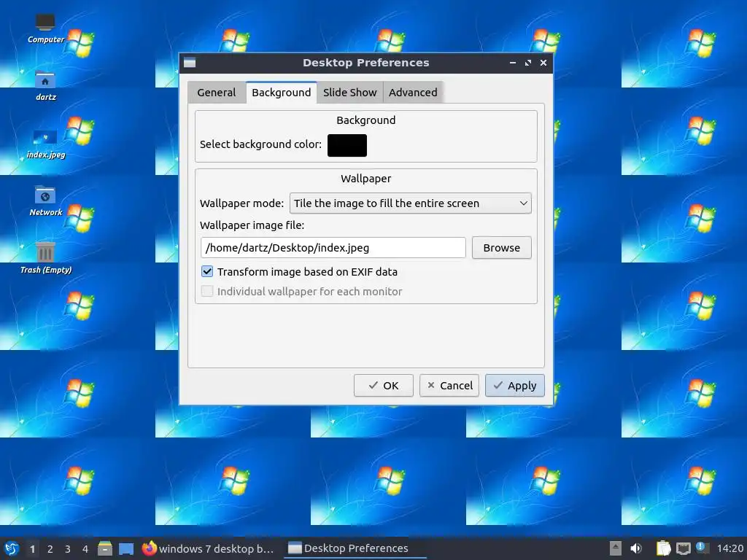This screenshot has width=747, height=560.
Task: Minimize the Desktop Preferences window
Action: (513, 63)
